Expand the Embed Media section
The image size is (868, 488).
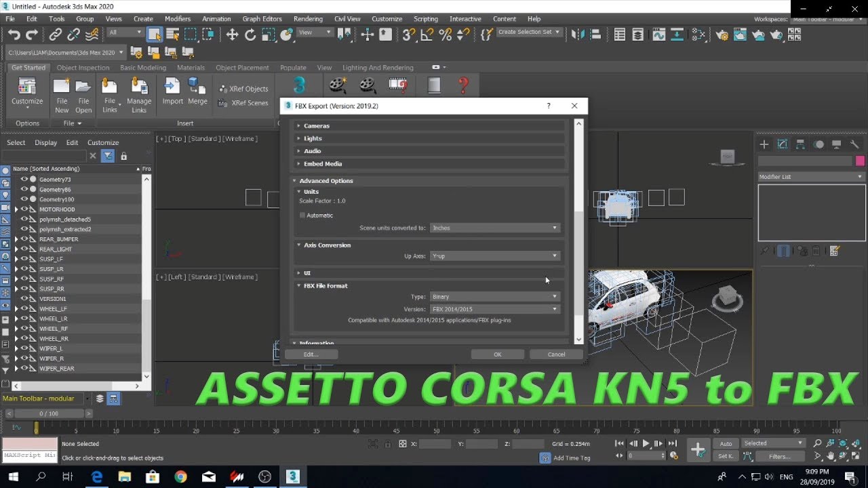(429, 164)
